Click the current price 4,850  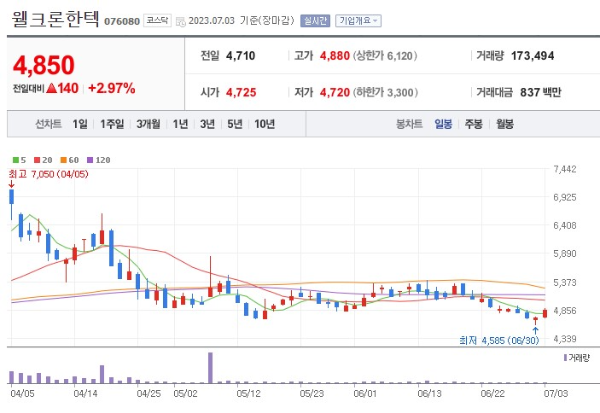click(x=44, y=65)
